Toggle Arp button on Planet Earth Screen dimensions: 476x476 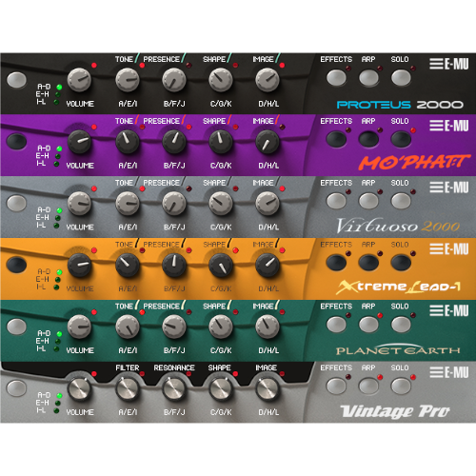click(368, 325)
